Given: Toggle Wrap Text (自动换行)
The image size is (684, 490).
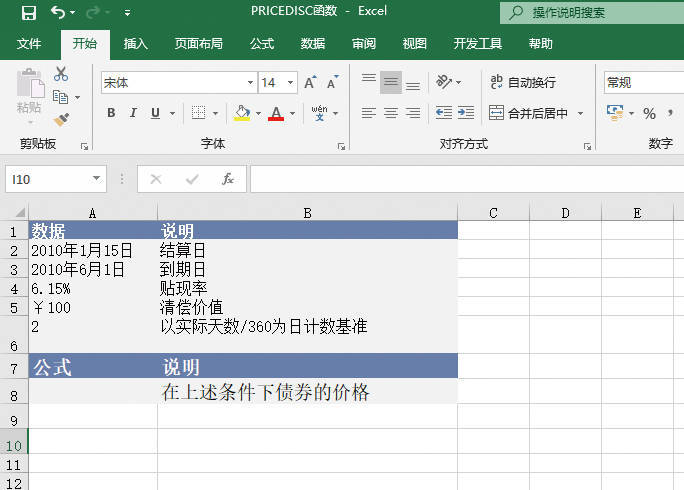Looking at the screenshot, I should (521, 83).
